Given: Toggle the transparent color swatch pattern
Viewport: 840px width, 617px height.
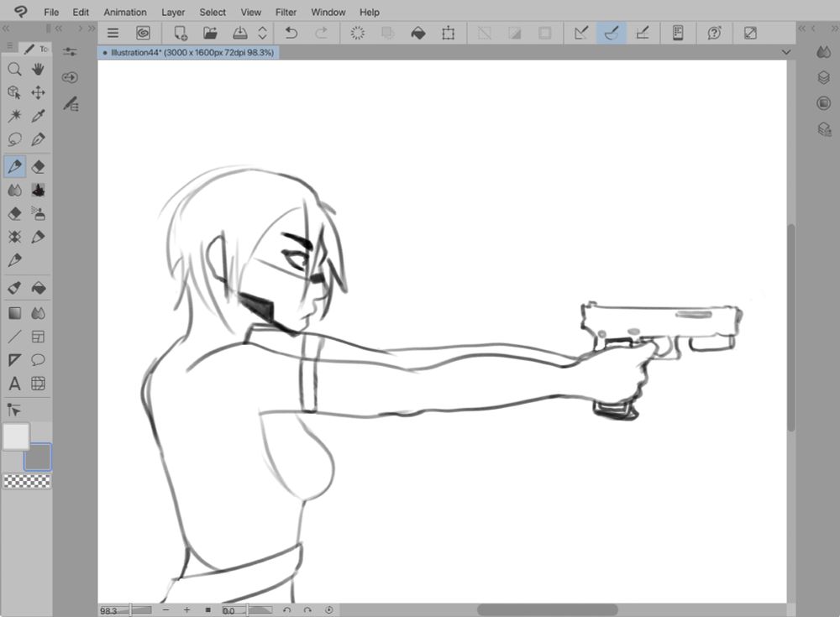Looking at the screenshot, I should point(26,481).
